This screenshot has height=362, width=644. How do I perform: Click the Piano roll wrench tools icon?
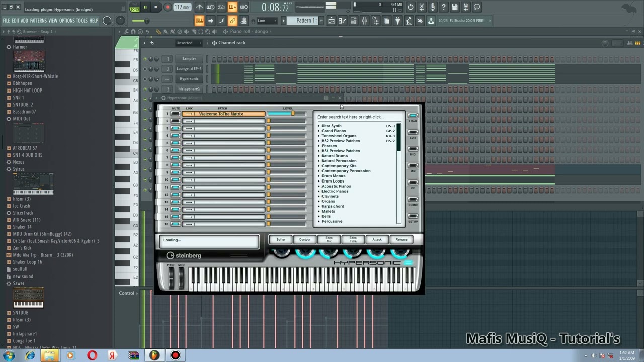click(x=126, y=32)
